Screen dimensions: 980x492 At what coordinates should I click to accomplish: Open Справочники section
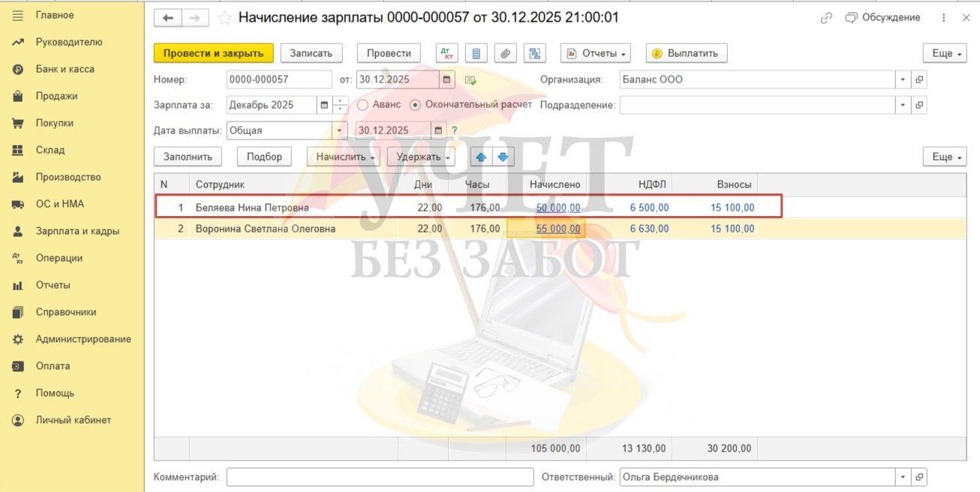point(65,312)
